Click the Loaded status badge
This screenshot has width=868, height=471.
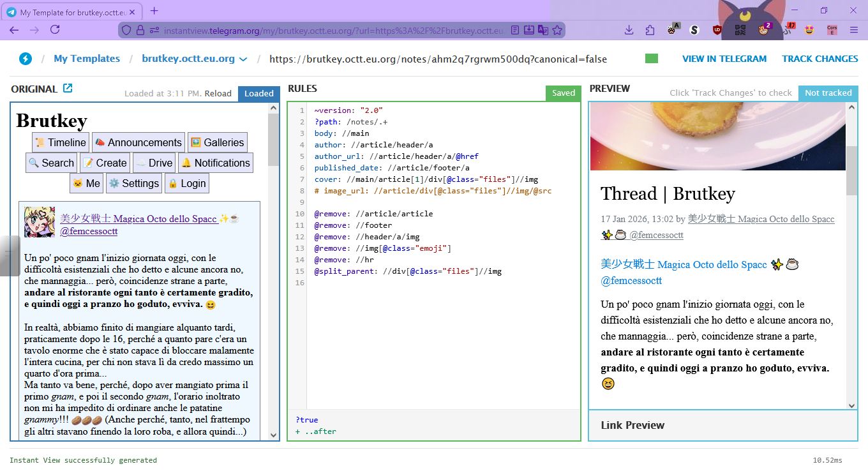[259, 93]
